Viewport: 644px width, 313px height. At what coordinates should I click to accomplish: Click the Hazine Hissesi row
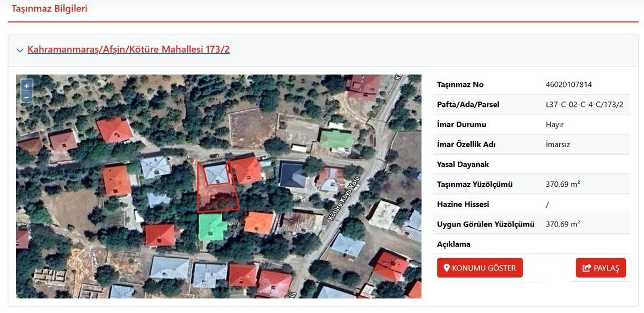(x=531, y=204)
